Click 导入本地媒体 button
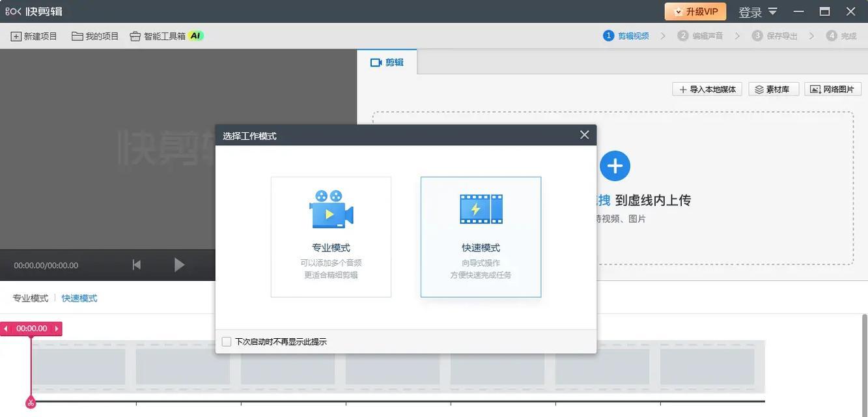The width and height of the screenshot is (868, 417). tap(708, 89)
